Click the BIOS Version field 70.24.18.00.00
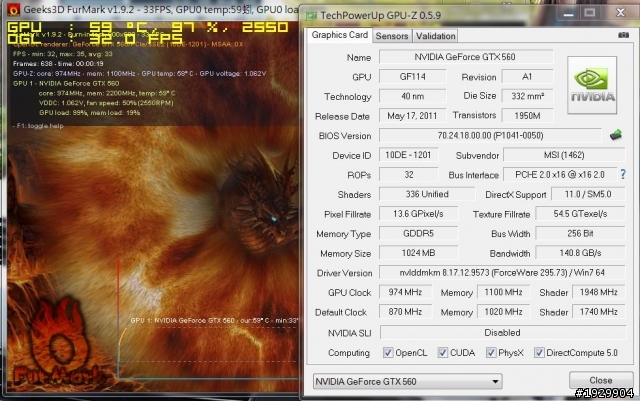This screenshot has height=401, width=640. (x=490, y=135)
